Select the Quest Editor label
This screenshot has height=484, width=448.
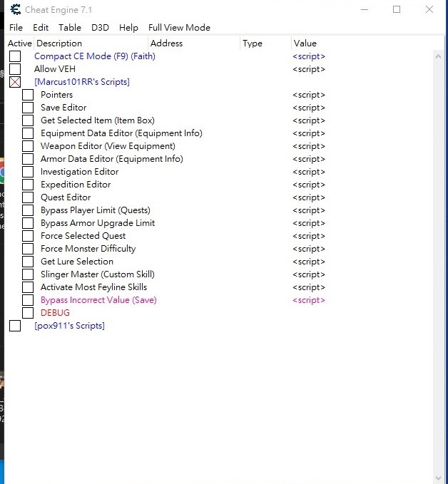[66, 197]
